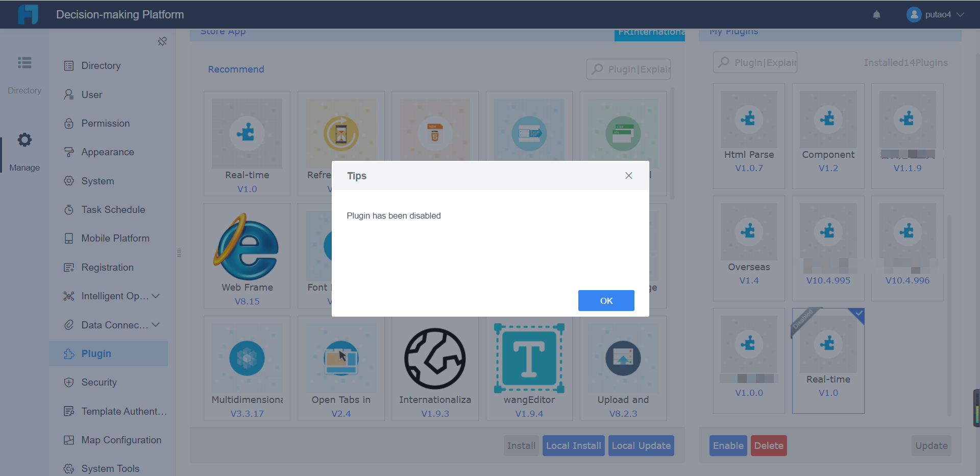Select the wangEditor plugin icon
The image size is (980, 476).
[529, 358]
